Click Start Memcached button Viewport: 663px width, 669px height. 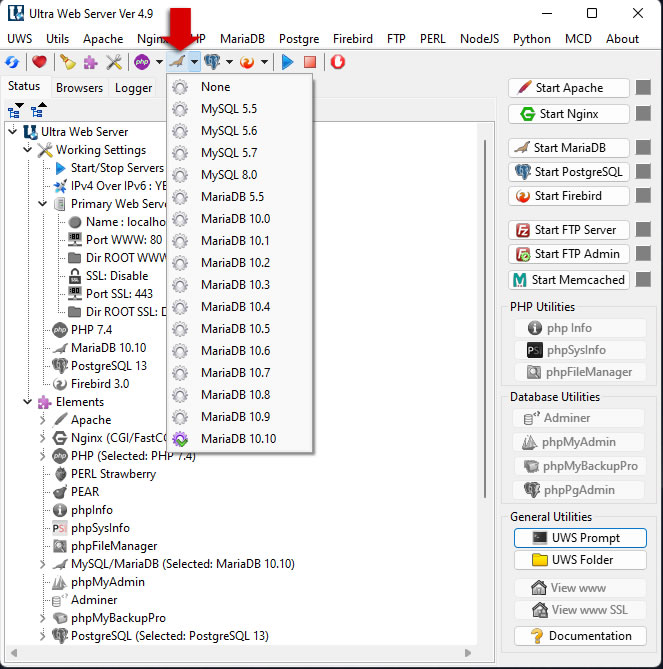click(x=569, y=280)
